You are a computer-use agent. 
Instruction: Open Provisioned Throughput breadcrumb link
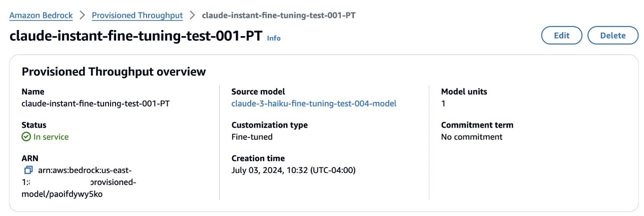click(x=137, y=15)
